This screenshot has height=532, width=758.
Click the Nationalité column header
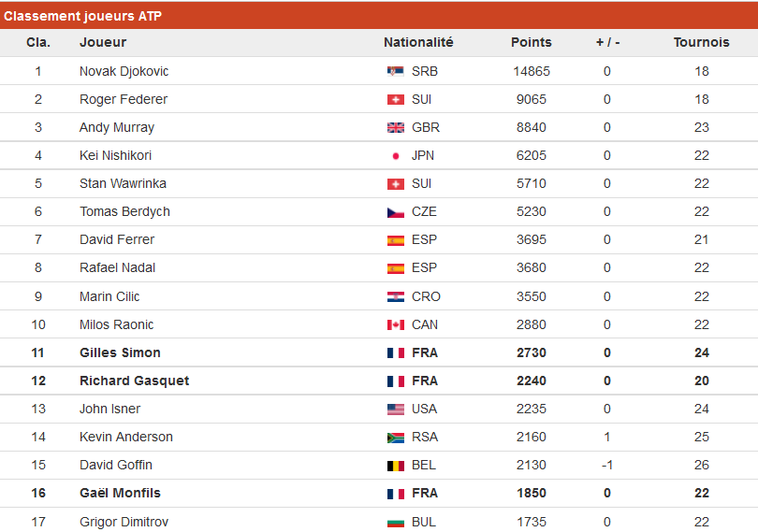(418, 42)
